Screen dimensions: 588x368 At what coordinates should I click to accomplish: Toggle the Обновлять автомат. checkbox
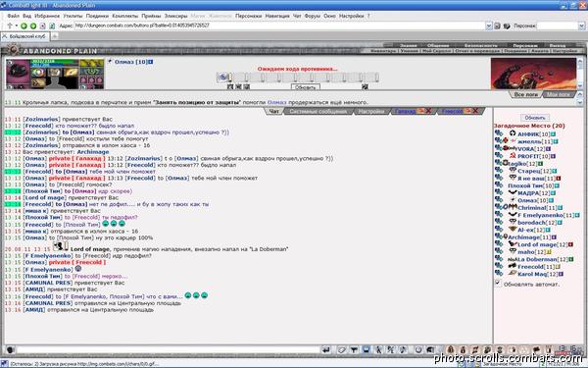498,284
